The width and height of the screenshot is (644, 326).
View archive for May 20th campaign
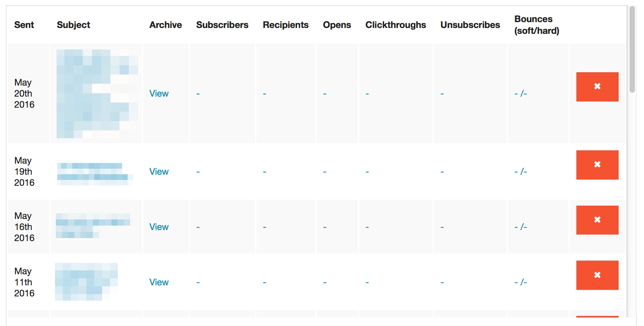[159, 94]
